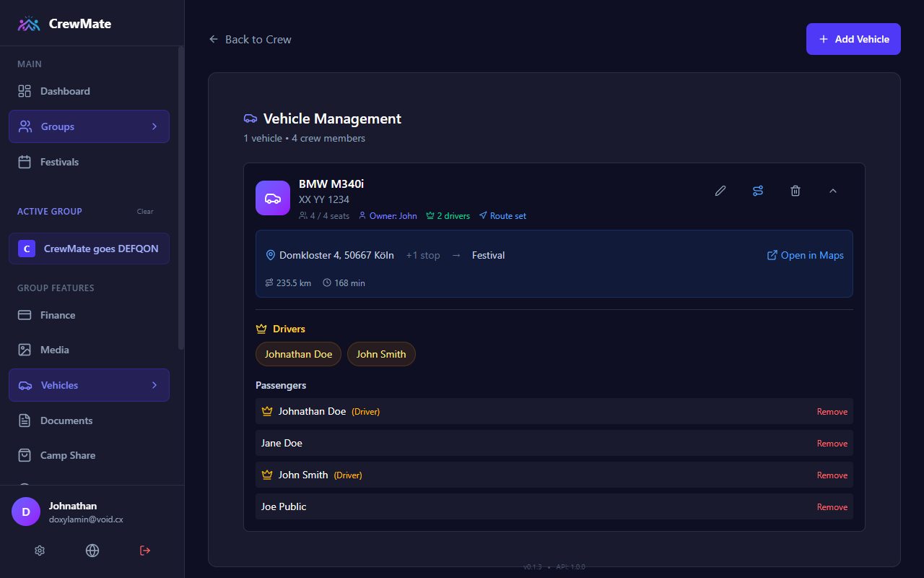
Task: Open route settings icon for BMW M340i
Action: (x=757, y=191)
